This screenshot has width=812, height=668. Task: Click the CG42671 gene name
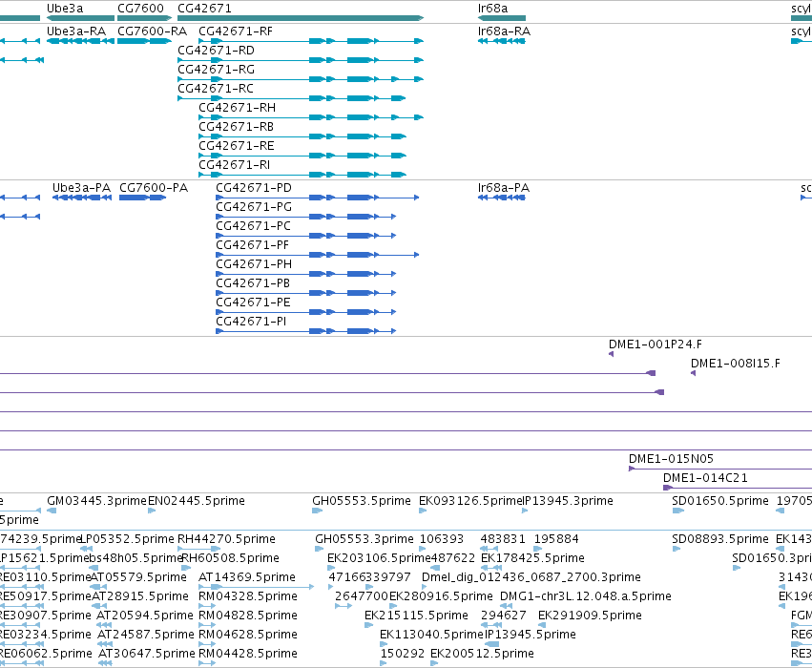204,9
